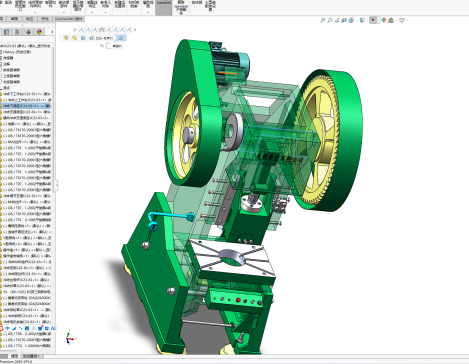Toggle the Instant3D ribbon button

coord(164,7)
